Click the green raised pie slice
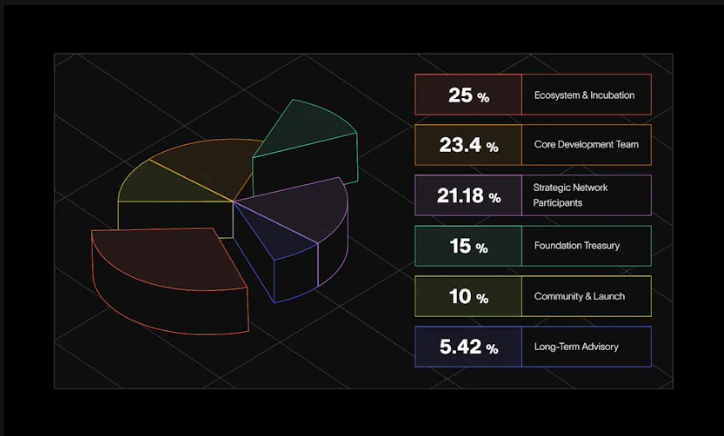The image size is (724, 436). [x=307, y=148]
